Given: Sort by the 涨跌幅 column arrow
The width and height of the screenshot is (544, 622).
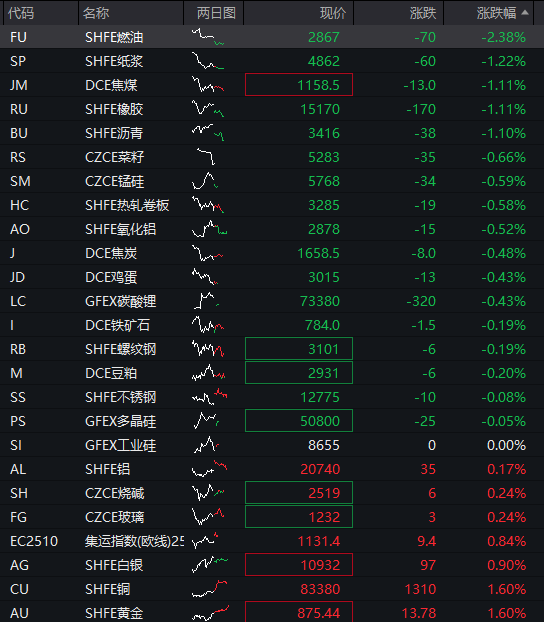Looking at the screenshot, I should click(525, 13).
